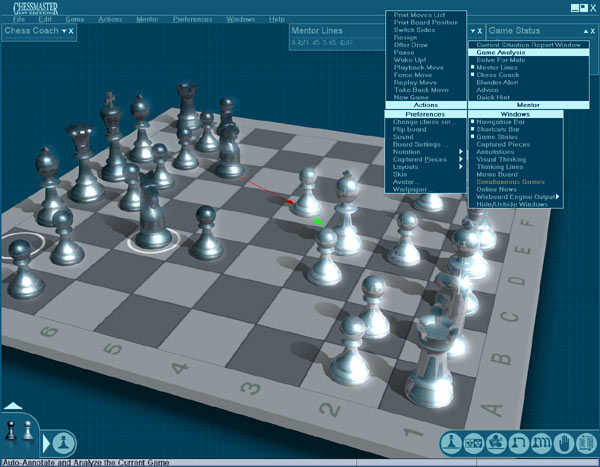This screenshot has height=467, width=600.
Task: Click the Actions popup menu title bar
Action: point(426,105)
